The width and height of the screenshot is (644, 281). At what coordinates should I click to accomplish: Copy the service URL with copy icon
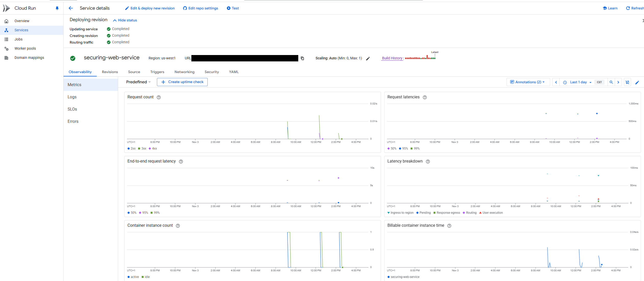[x=302, y=58]
